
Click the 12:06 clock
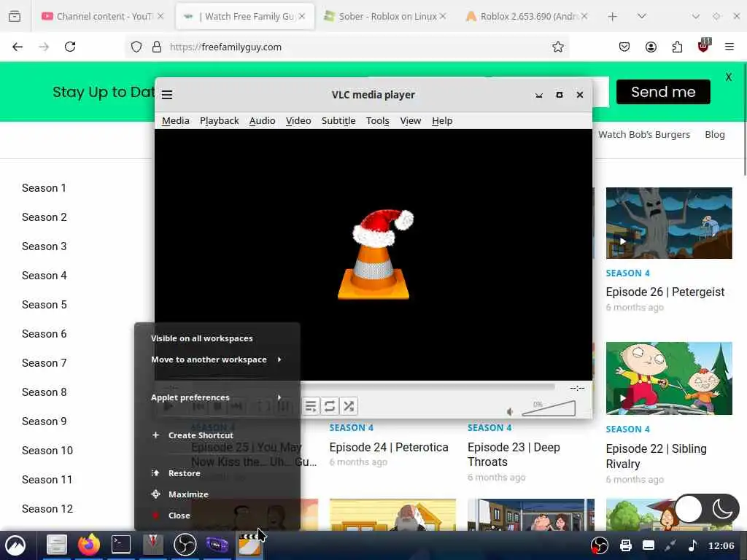coord(721,545)
